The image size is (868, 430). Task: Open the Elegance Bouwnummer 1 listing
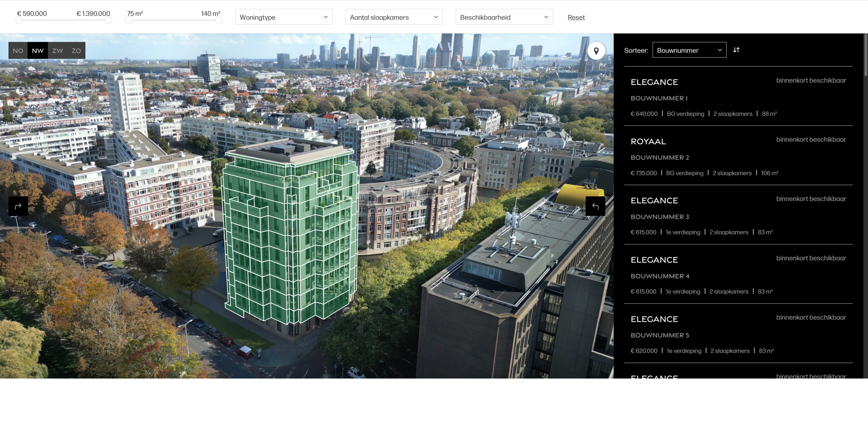[x=738, y=97]
